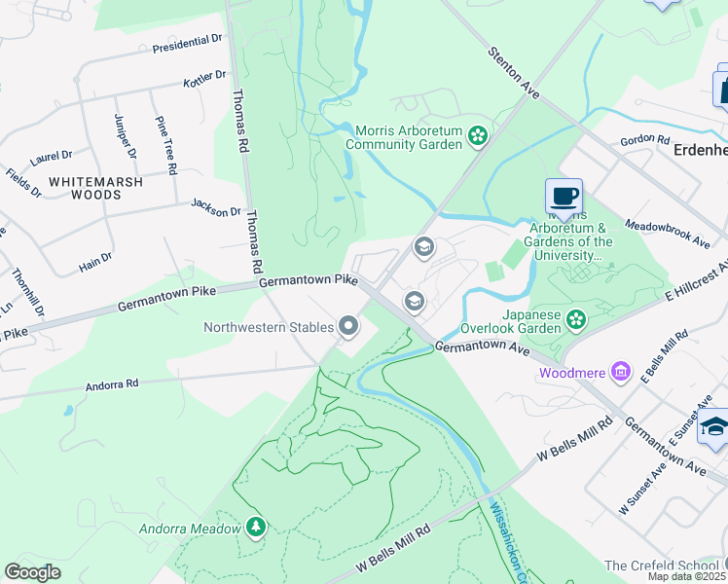Click the Whitemarsh Woods neighborhood label
Image resolution: width=728 pixels, height=584 pixels.
tap(96, 188)
